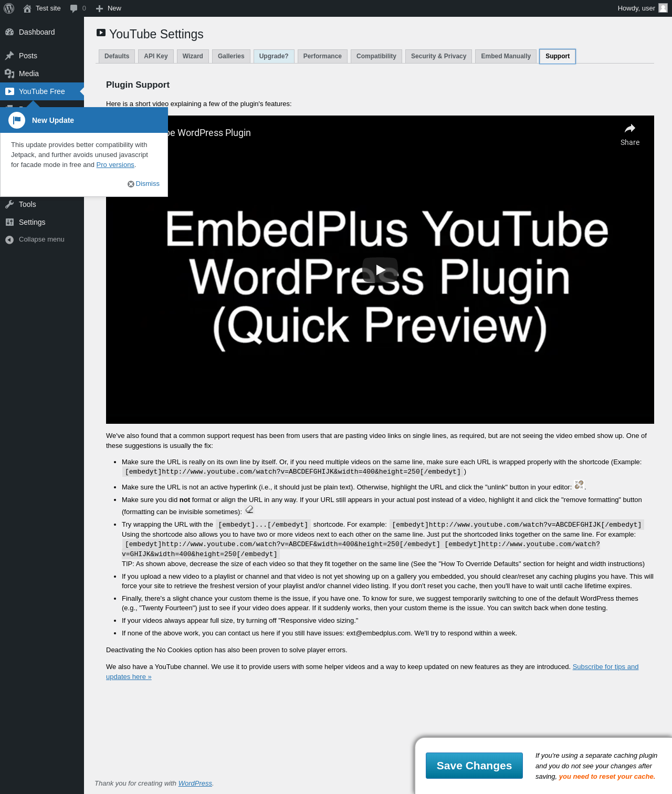This screenshot has height=794, width=672.
Task: Click the reset your cache warning
Action: [x=607, y=777]
